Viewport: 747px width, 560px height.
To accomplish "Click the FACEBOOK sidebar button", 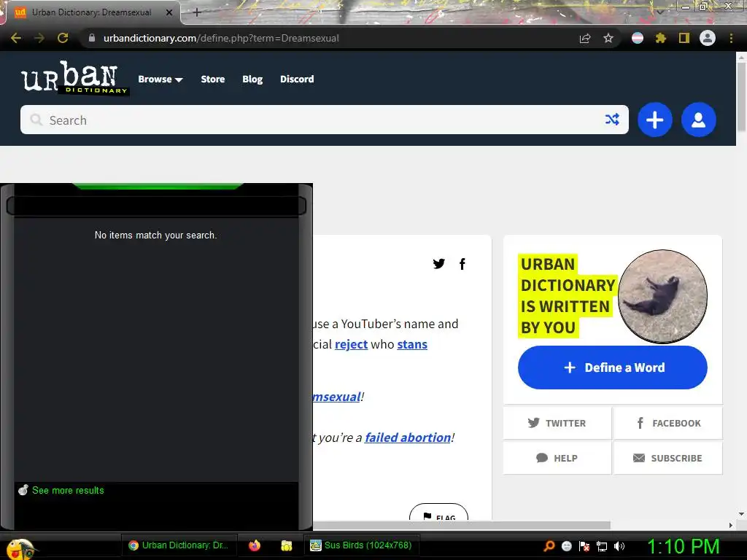I will pyautogui.click(x=668, y=423).
